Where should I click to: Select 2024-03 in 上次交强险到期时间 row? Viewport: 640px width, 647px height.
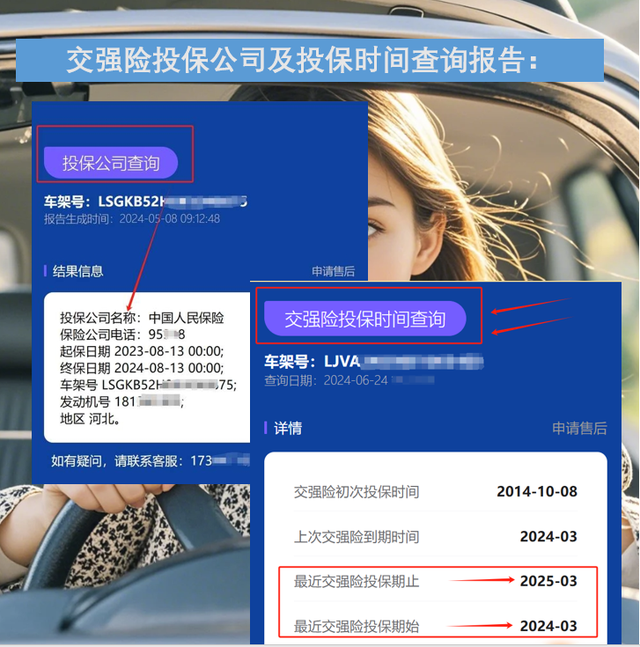coord(548,536)
